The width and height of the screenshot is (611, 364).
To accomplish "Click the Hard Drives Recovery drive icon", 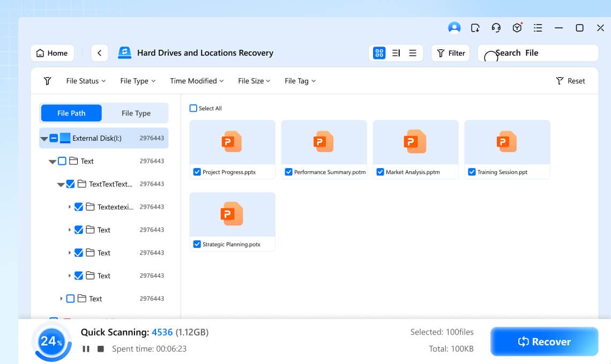I will pos(124,52).
